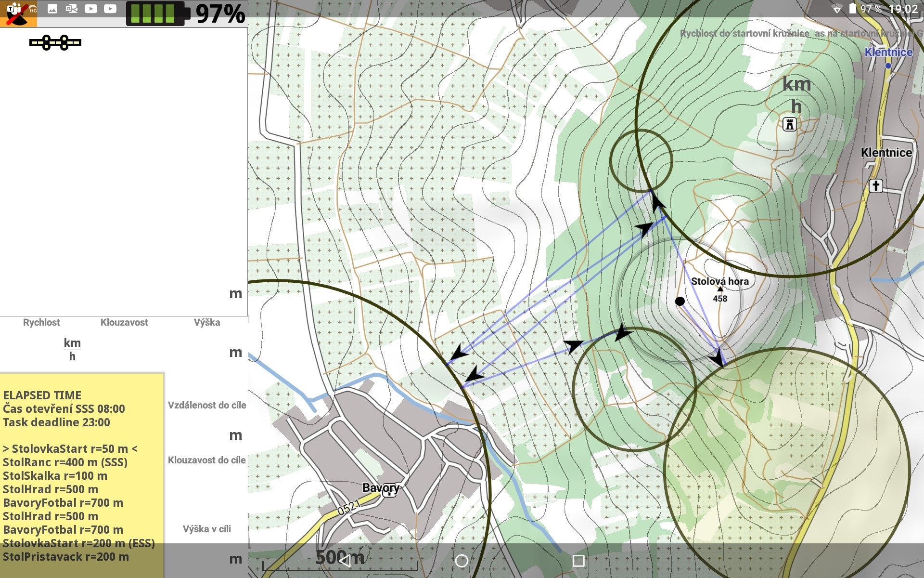The width and height of the screenshot is (924, 578).
Task: Tap the Rychlost do startovní kružnice label
Action: click(x=744, y=33)
